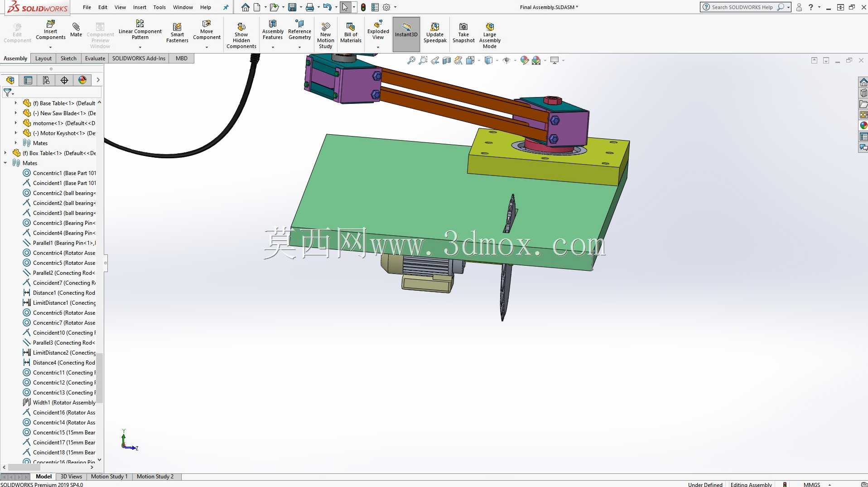Open Linear Component Pattern tool
The height and width of the screenshot is (487, 868).
point(140,30)
